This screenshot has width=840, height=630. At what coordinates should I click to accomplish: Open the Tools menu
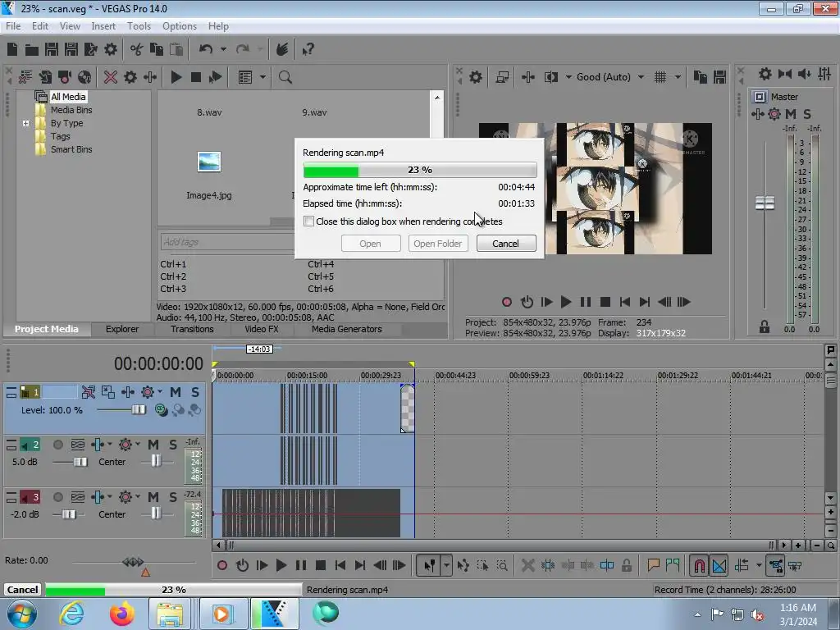click(139, 26)
